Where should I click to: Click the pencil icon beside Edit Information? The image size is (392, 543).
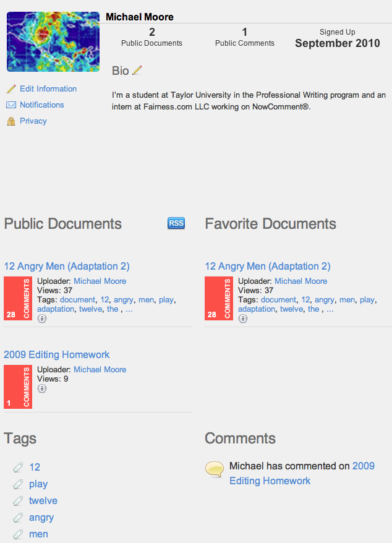(11, 89)
